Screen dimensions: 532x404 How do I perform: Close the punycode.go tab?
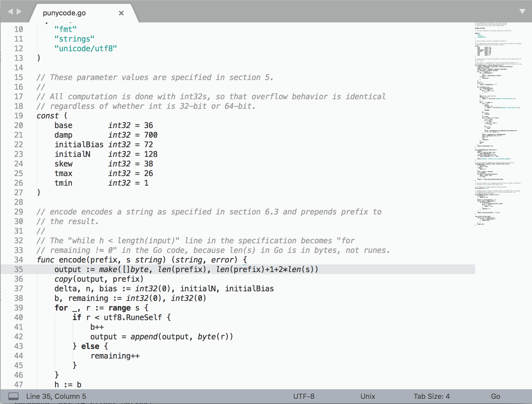click(x=121, y=13)
